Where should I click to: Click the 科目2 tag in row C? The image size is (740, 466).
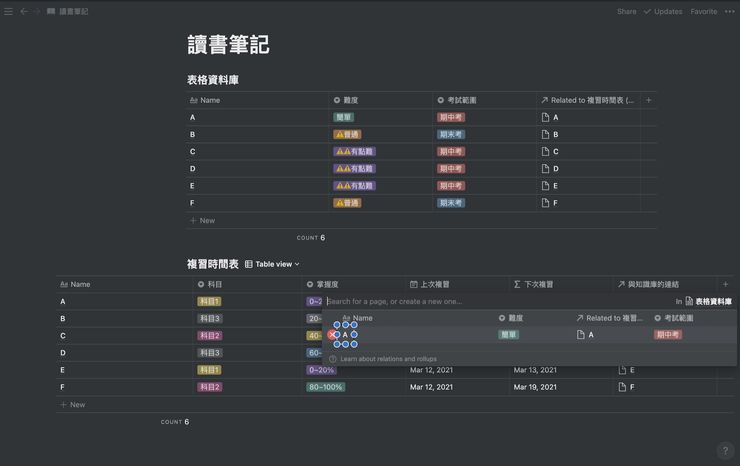pos(210,336)
